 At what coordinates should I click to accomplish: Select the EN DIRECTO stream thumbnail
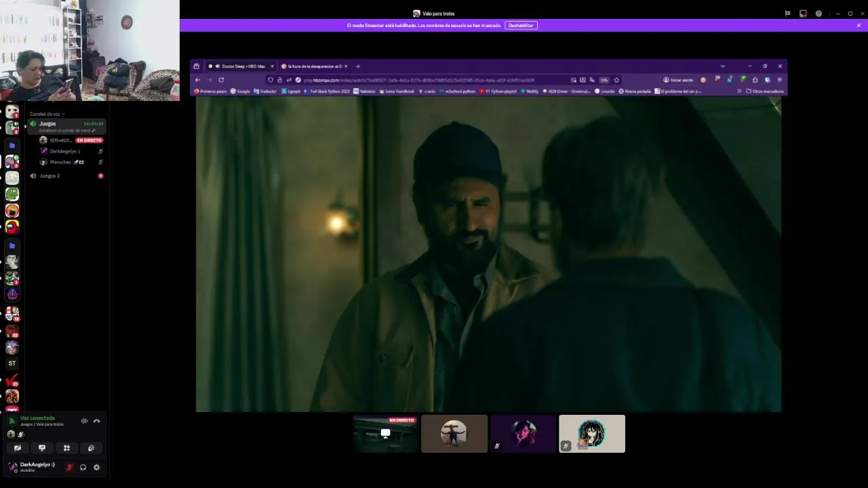coord(385,434)
